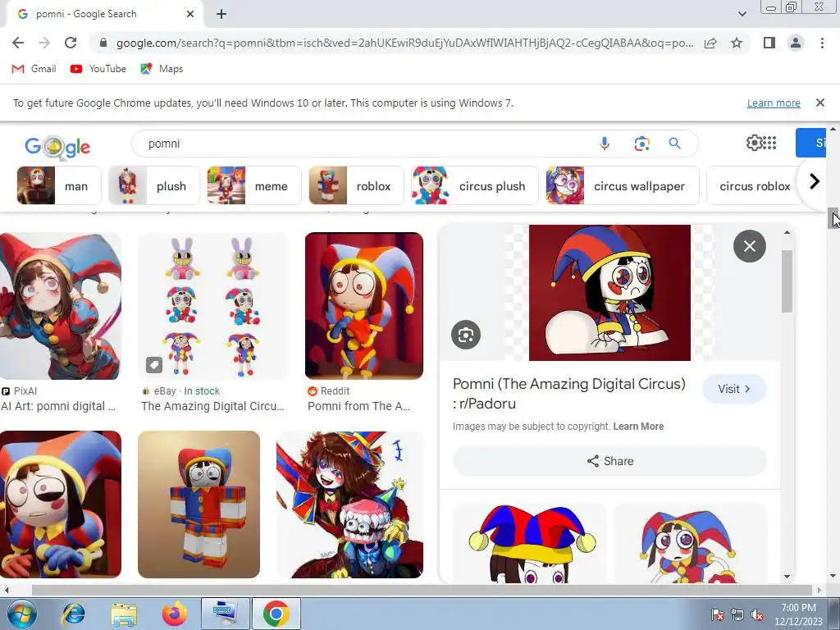Image resolution: width=840 pixels, height=630 pixels.
Task: Open the Pomni holding teeth character thumbnail
Action: [349, 504]
